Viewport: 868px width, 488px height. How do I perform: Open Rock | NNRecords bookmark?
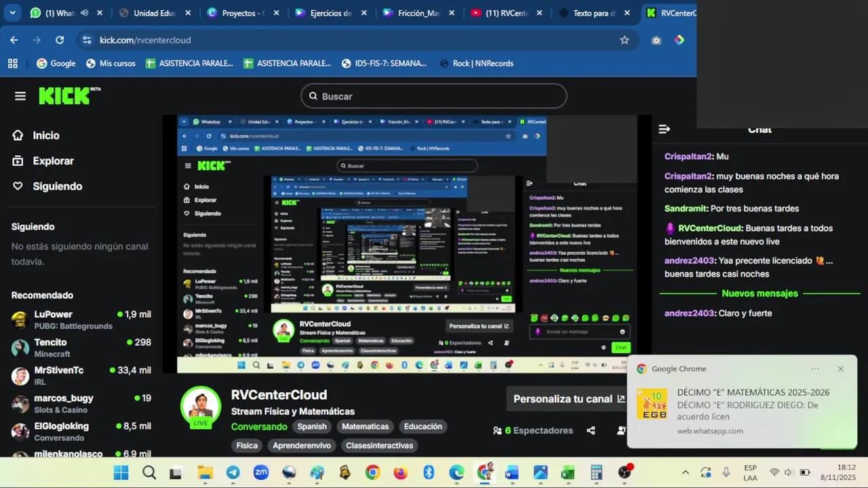[x=477, y=63]
